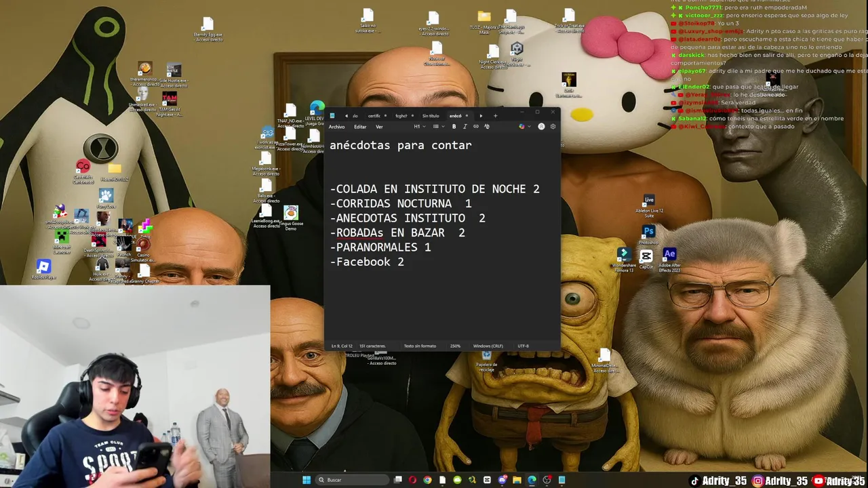
Task: Open Balls.exe desktop shortcut
Action: pyautogui.click(x=267, y=190)
